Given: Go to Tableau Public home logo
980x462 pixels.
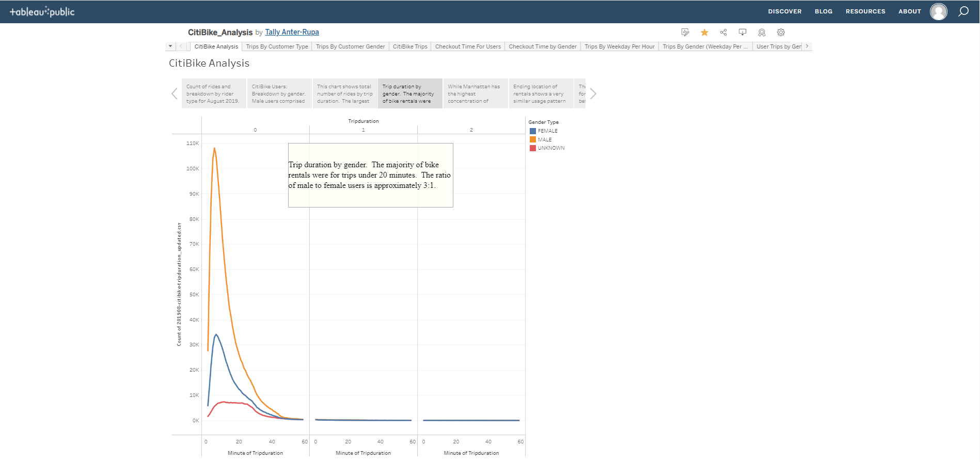Looking at the screenshot, I should (x=42, y=11).
